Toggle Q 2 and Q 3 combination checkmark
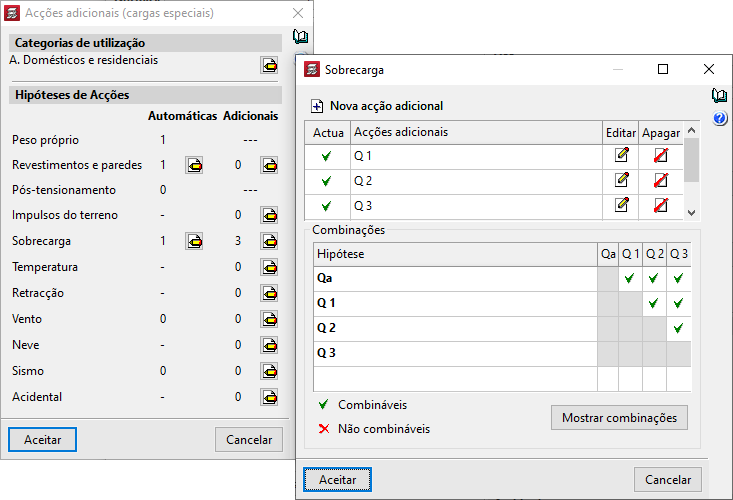 coord(679,328)
